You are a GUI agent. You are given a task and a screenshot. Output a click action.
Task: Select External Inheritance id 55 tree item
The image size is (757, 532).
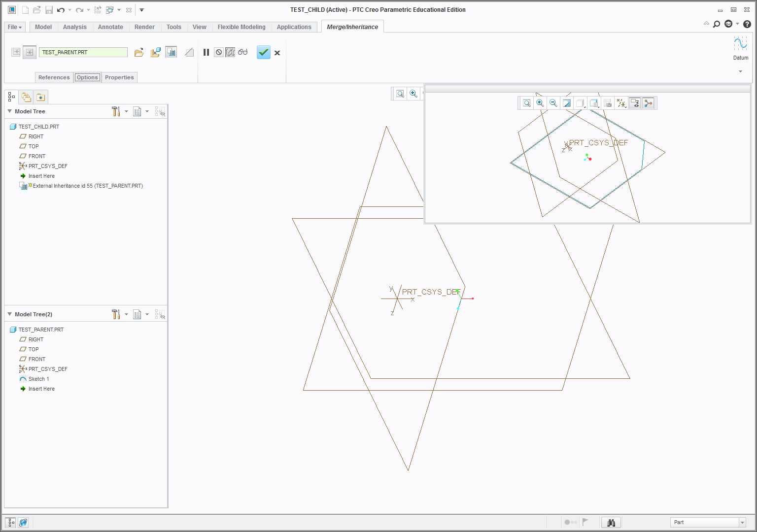pos(81,186)
